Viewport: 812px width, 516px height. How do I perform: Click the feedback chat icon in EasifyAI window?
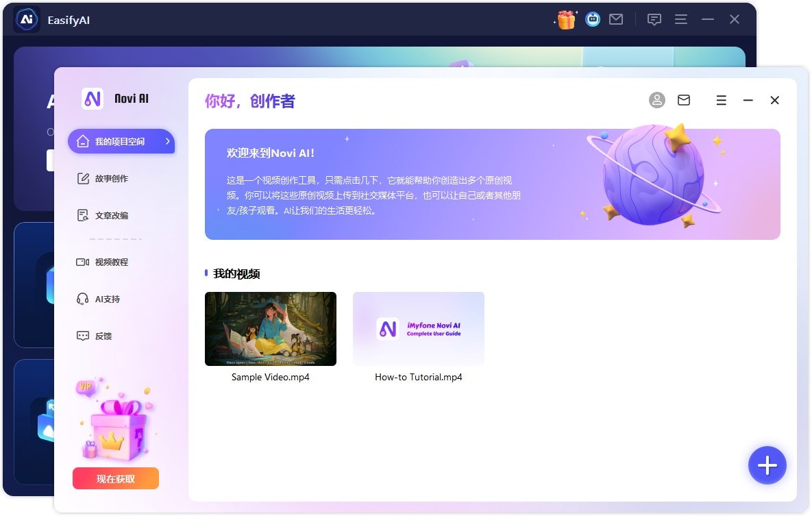pos(654,20)
